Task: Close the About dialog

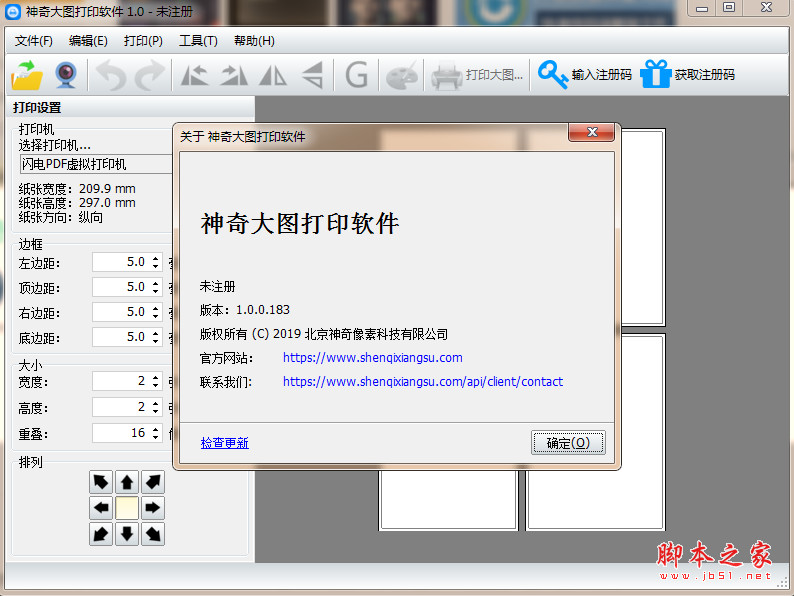Action: tap(591, 132)
